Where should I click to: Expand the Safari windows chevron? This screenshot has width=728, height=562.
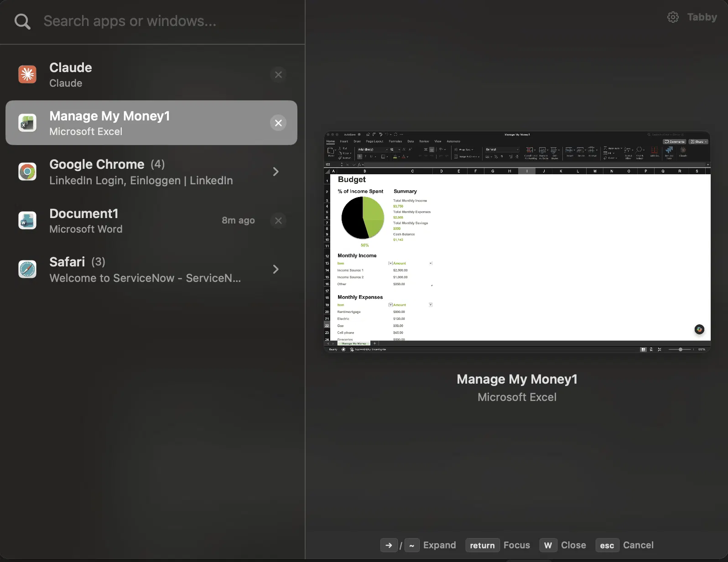tap(276, 269)
